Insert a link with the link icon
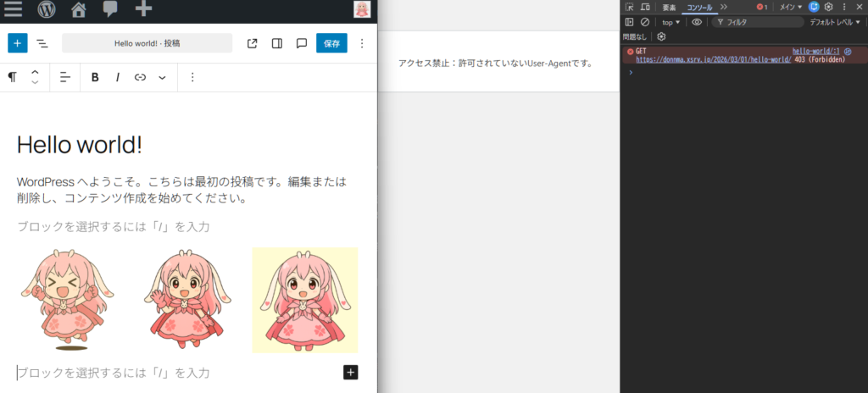868x393 pixels. [140, 77]
